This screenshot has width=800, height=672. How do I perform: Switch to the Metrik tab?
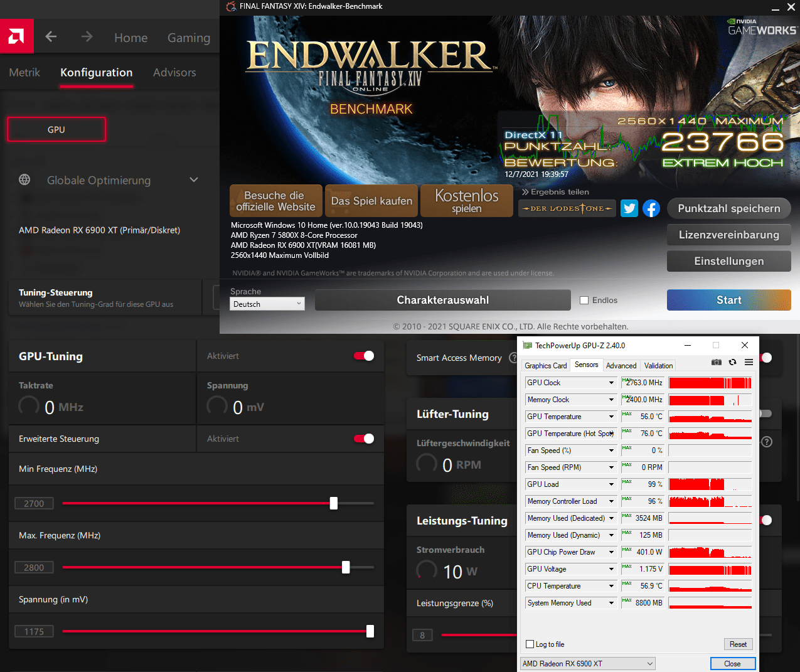[x=24, y=72]
